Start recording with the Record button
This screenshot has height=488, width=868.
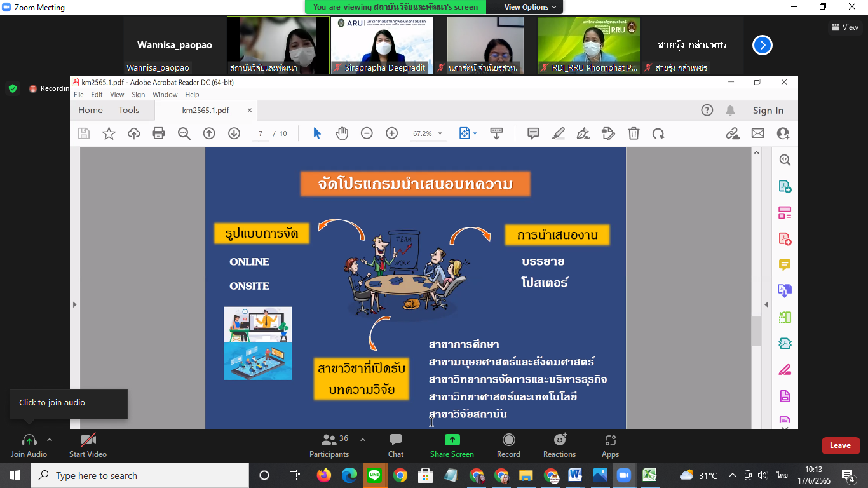508,445
